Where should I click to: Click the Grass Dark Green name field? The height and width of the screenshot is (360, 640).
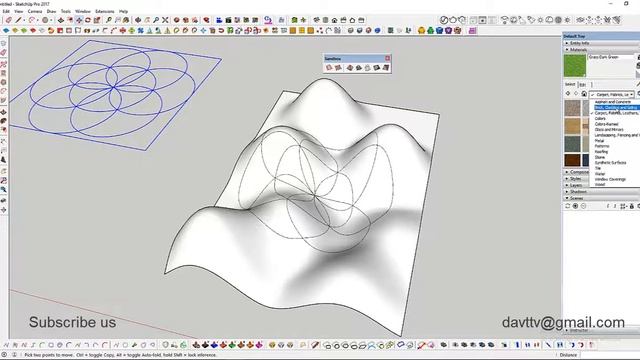point(611,57)
